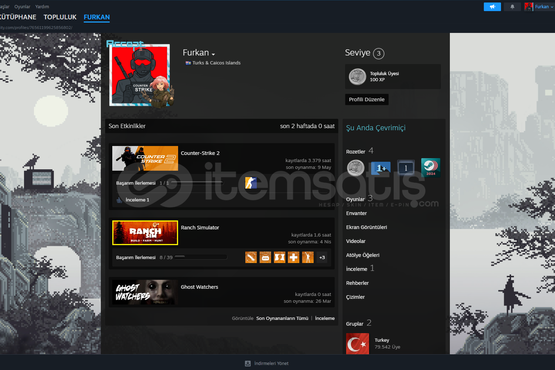Open the Yardım menu
Image resolution: width=555 pixels, height=370 pixels.
click(42, 7)
